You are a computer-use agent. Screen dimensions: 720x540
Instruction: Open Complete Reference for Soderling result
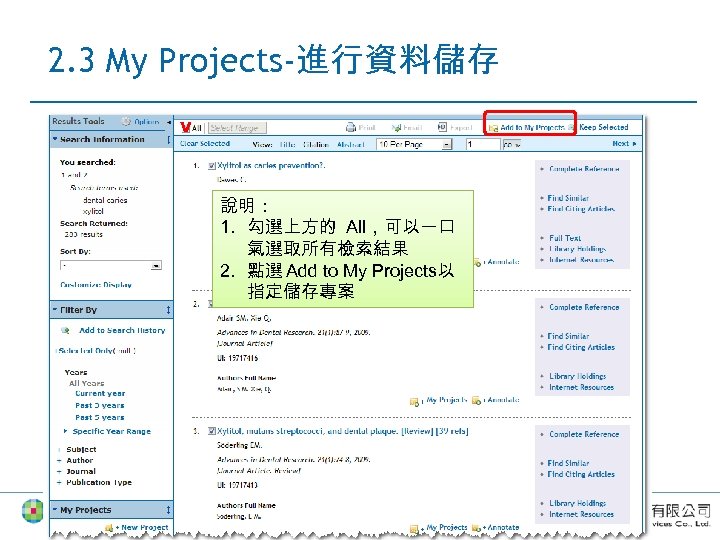[x=584, y=434]
